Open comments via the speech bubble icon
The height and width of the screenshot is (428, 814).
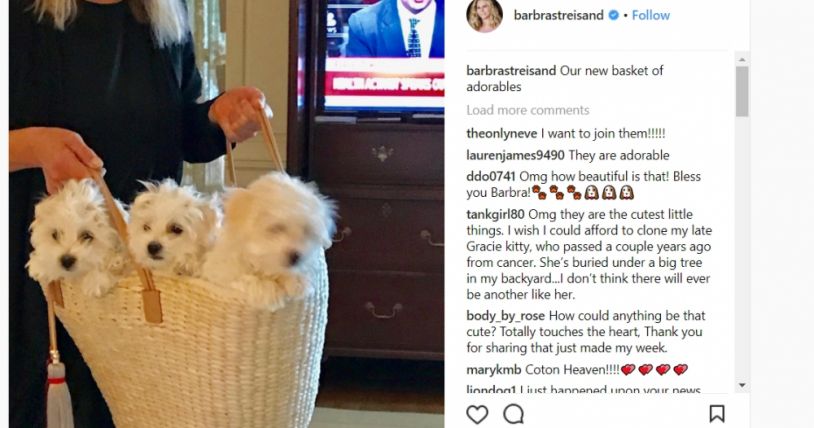[x=513, y=414]
